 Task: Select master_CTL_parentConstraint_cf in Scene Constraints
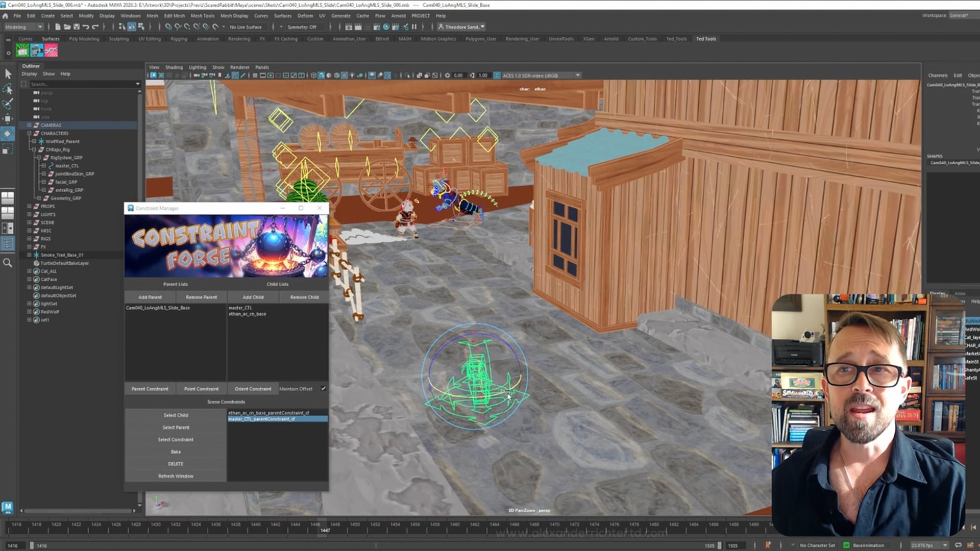pyautogui.click(x=277, y=419)
